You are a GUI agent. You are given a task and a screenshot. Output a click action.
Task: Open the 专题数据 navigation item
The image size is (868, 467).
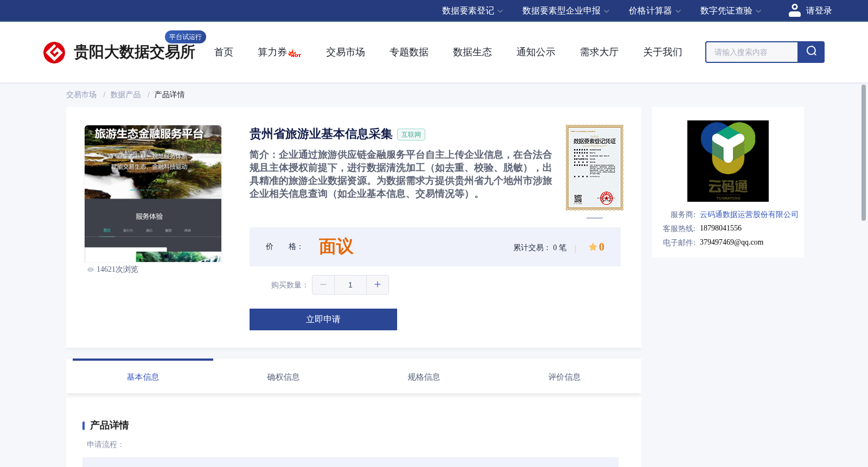[409, 52]
